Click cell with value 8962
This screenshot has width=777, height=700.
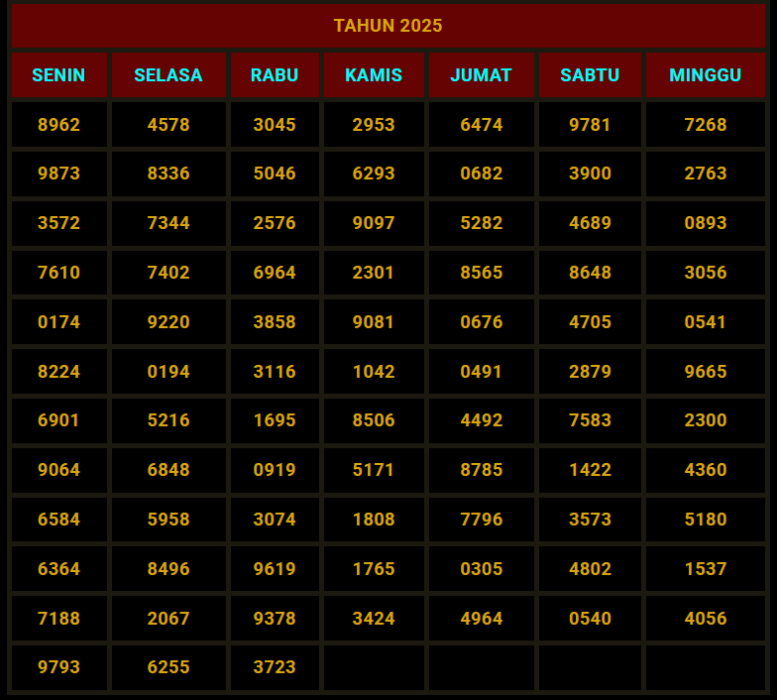[x=59, y=125]
